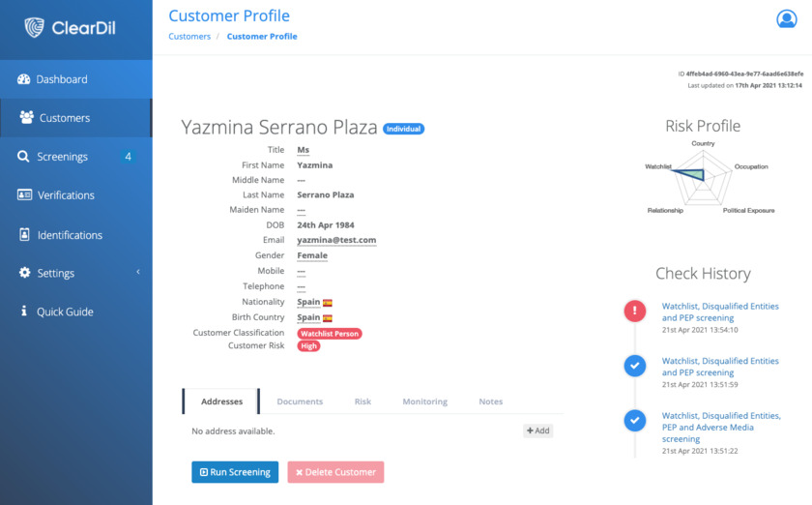Click the Verifications ID card icon

click(24, 195)
